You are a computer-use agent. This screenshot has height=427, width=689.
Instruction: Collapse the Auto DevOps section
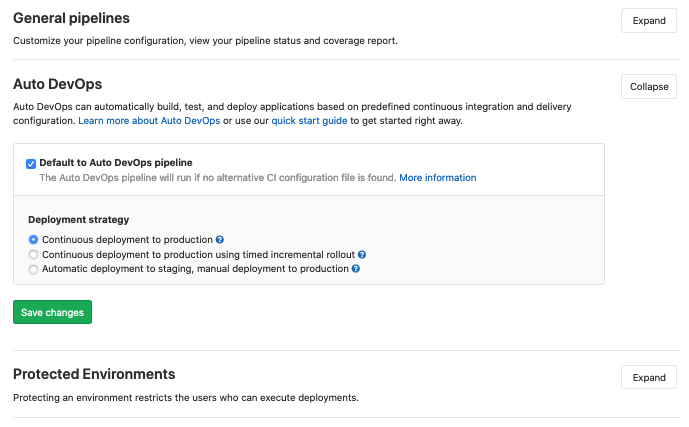click(x=648, y=86)
